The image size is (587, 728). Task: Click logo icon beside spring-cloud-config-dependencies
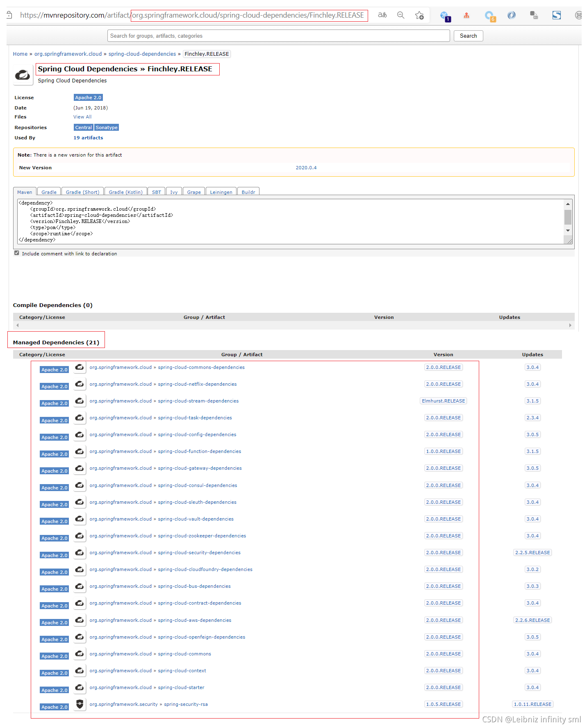[80, 435]
